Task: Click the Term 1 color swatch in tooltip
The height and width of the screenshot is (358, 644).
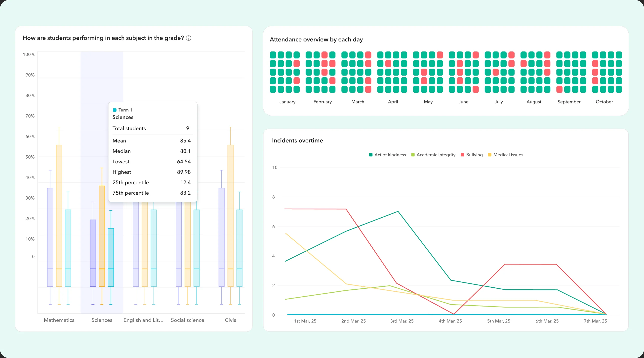Action: pos(115,110)
